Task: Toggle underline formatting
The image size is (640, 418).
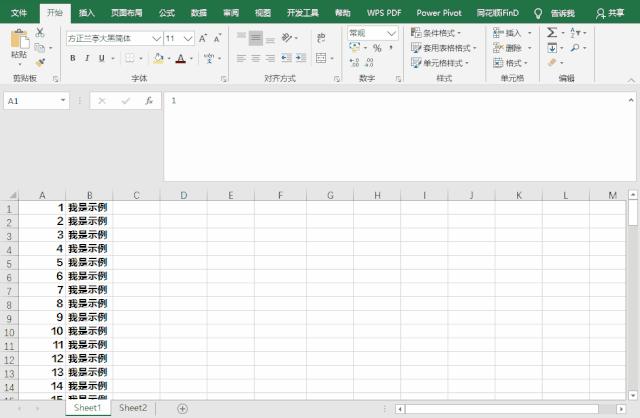Action: coord(102,58)
